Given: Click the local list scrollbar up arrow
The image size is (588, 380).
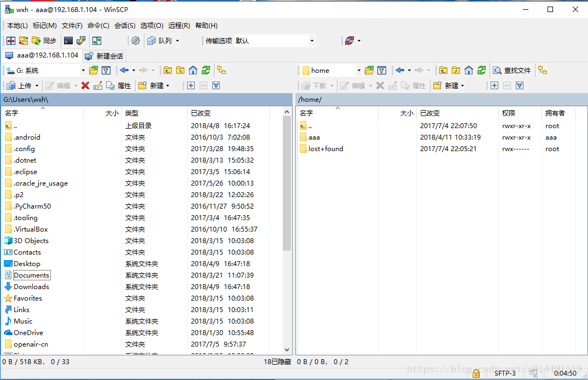Looking at the screenshot, I should tap(287, 112).
